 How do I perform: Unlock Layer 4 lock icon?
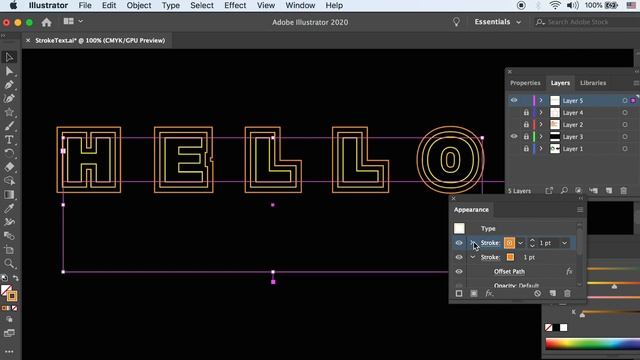(x=526, y=112)
